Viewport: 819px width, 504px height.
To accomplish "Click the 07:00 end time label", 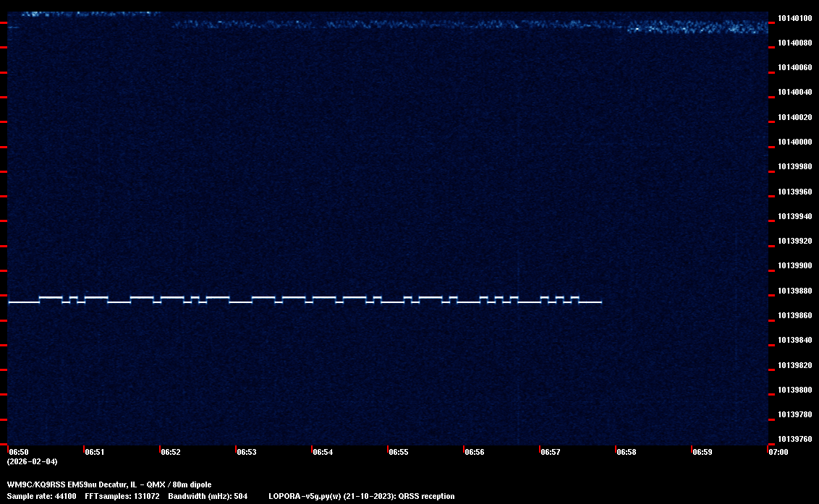I will click(x=778, y=452).
